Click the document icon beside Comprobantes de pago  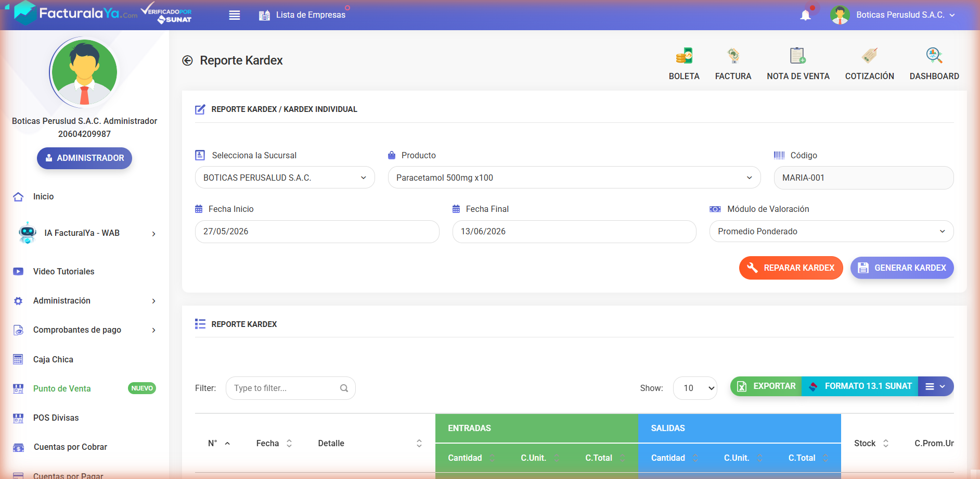(x=18, y=330)
